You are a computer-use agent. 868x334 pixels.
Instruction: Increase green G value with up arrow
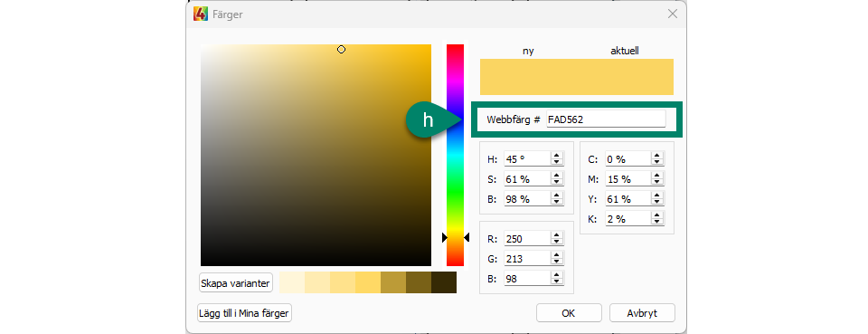[556, 254]
